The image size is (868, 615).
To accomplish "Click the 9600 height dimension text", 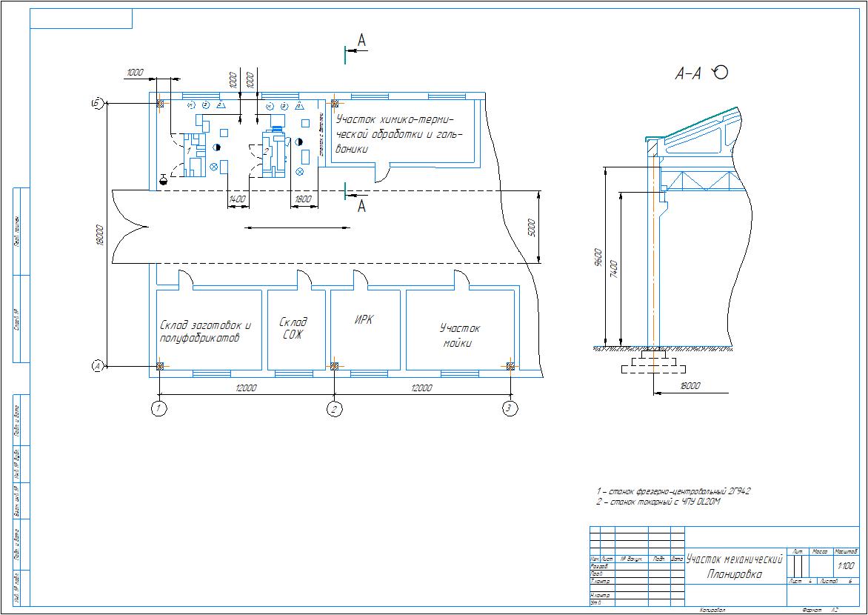I will [x=598, y=260].
